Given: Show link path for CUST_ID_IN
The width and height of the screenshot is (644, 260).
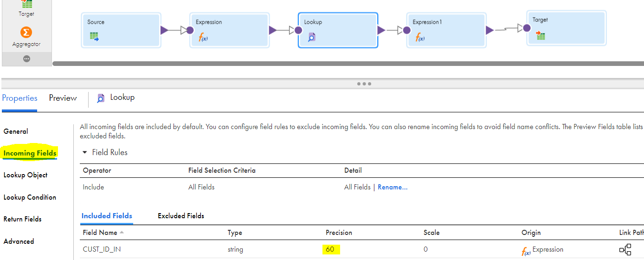Looking at the screenshot, I should point(625,250).
